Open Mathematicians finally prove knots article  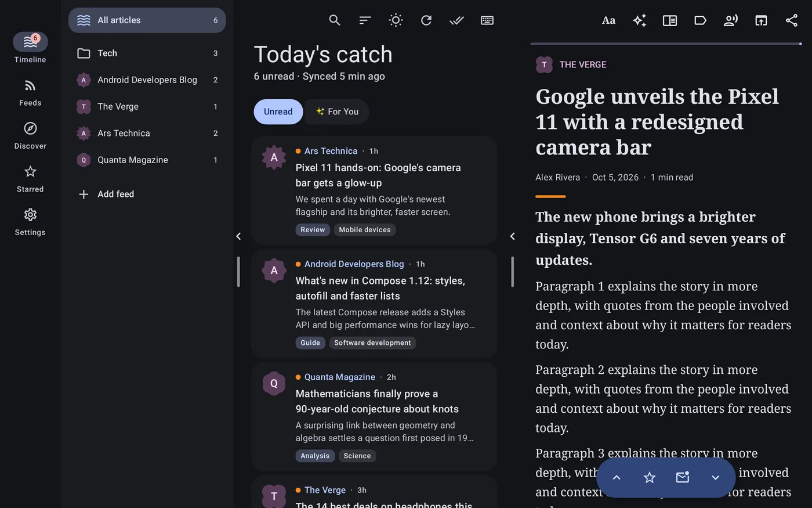click(x=374, y=417)
